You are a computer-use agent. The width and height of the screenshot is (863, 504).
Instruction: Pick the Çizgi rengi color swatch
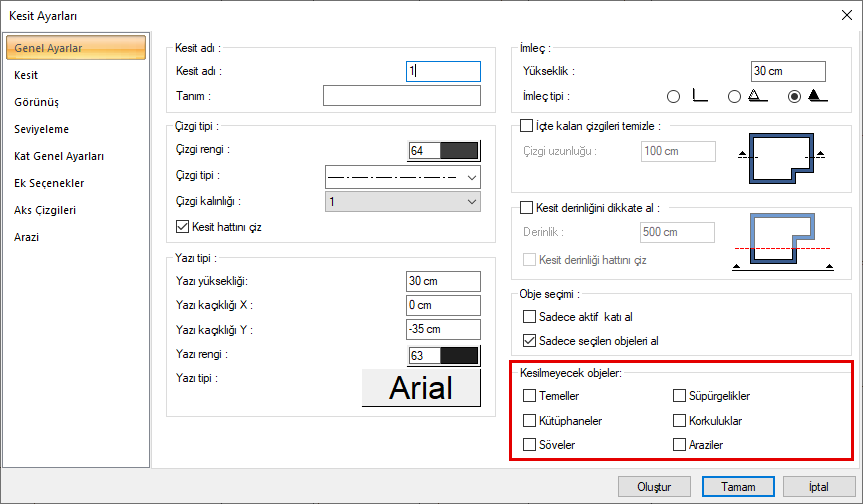pyautogui.click(x=444, y=151)
